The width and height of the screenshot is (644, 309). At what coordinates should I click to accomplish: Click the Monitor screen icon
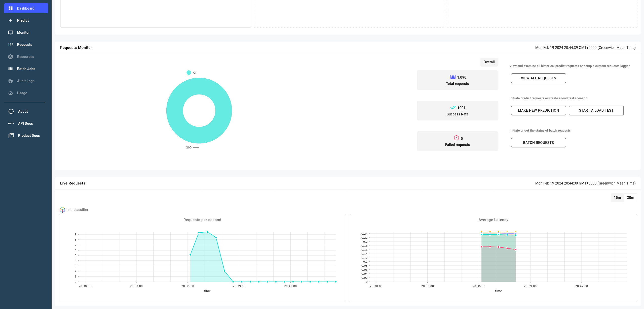point(11,33)
